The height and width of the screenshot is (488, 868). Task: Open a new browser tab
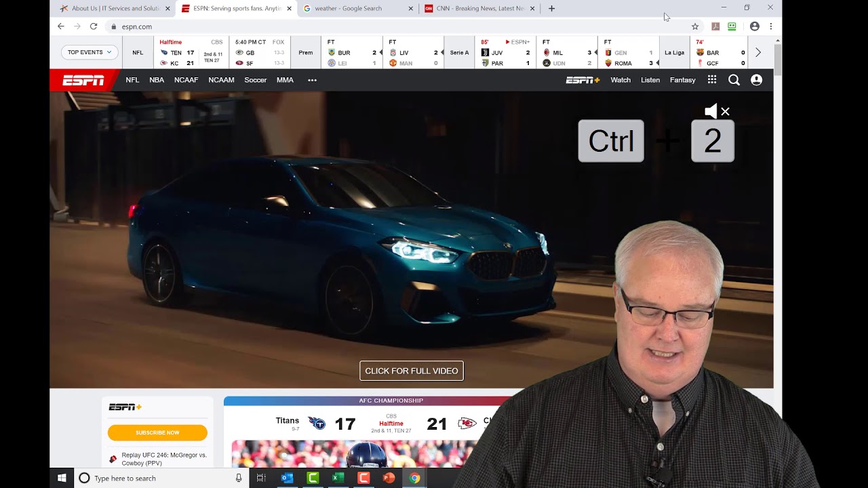[551, 8]
